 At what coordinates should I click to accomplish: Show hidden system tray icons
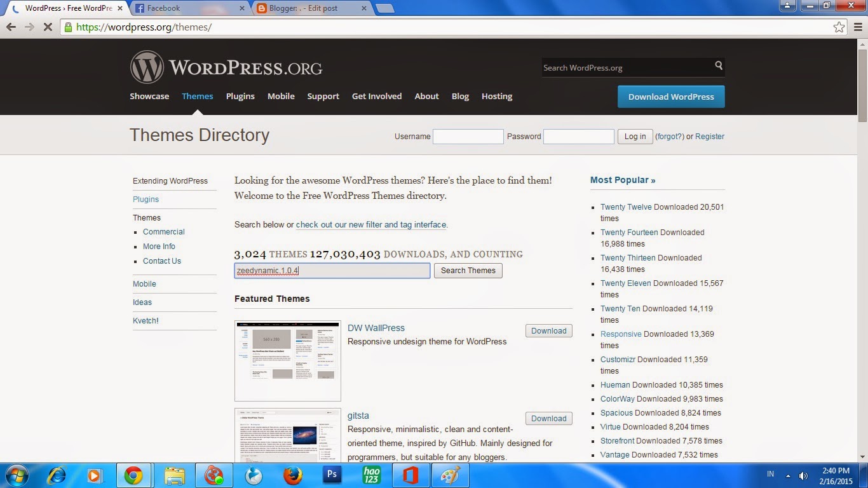click(x=789, y=475)
